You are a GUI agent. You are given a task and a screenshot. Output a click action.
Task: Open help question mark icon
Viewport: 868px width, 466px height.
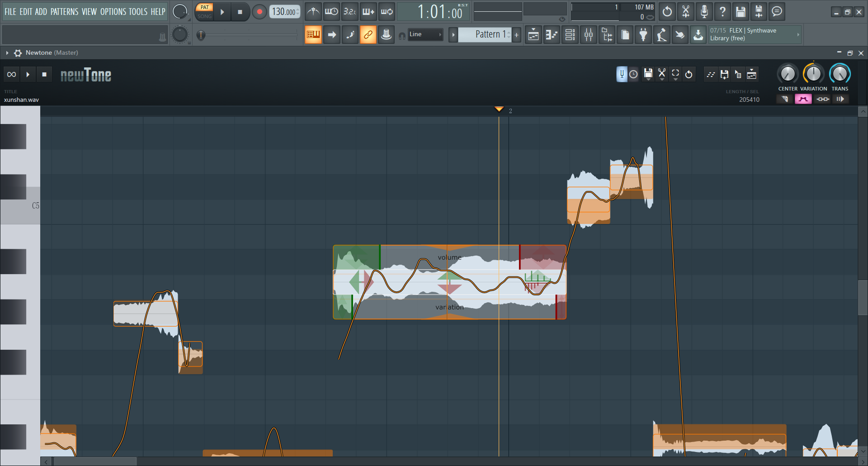[722, 12]
